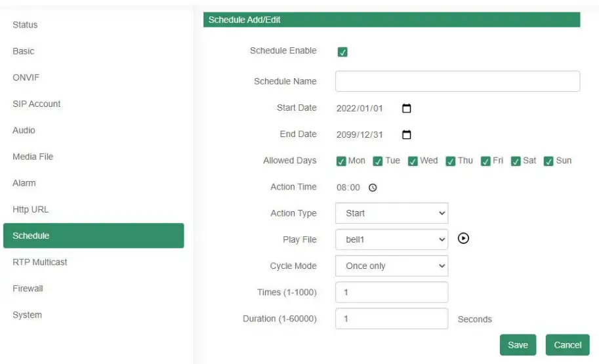
Task: Toggle the Schedule Enable checkbox
Action: (x=342, y=52)
